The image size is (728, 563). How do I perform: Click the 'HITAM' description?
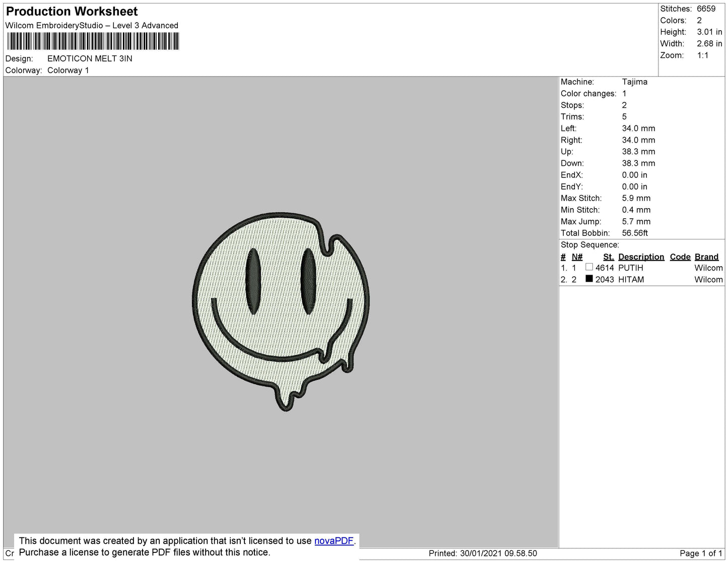coord(631,279)
